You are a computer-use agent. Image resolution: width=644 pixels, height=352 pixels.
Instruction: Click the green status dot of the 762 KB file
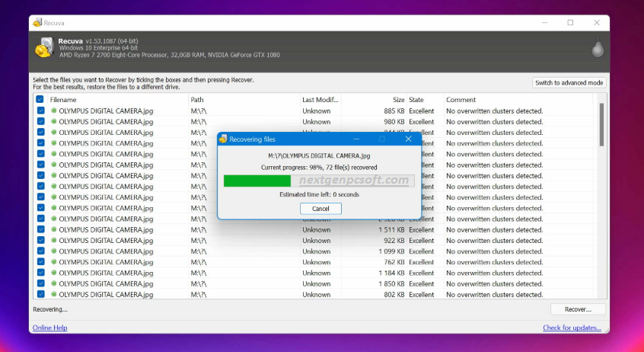(x=53, y=262)
